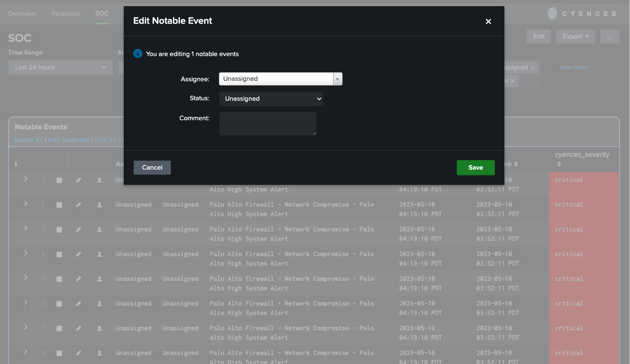This screenshot has width=630, height=364.
Task: Click the pencil edit icon in row 3
Action: pyautogui.click(x=79, y=230)
